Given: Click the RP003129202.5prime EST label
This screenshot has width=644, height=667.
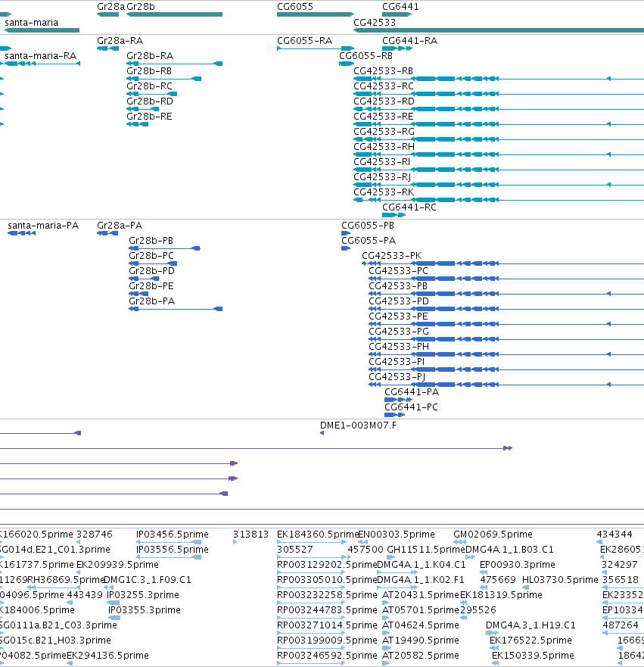Looking at the screenshot, I should [327, 565].
